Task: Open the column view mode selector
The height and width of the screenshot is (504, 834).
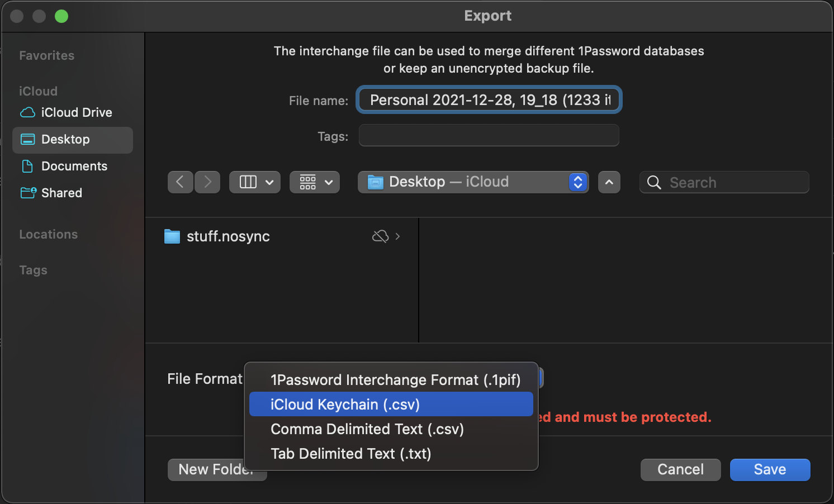Action: 255,182
